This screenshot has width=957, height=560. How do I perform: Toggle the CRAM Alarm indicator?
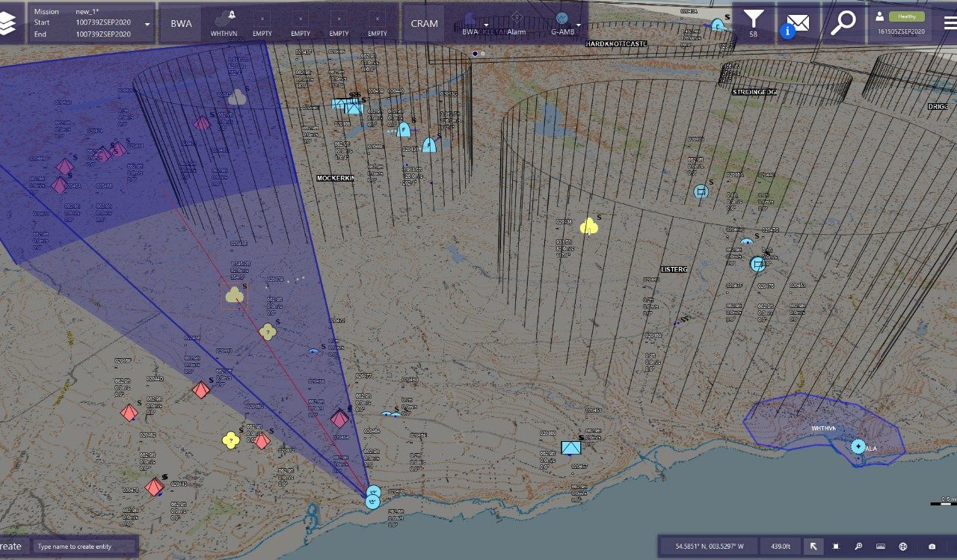517,22
